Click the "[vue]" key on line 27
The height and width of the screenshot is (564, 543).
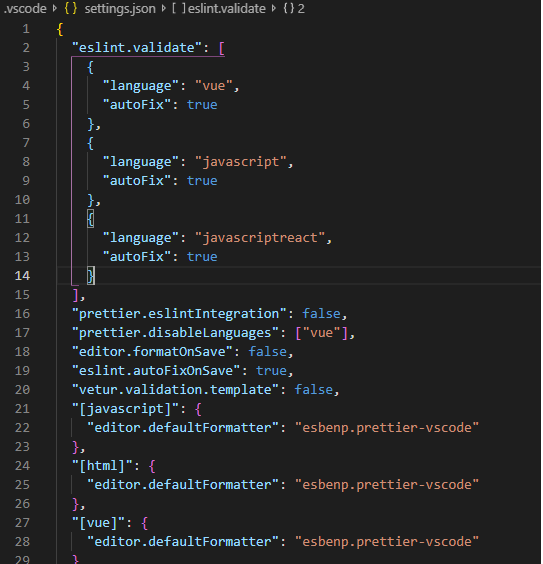(x=98, y=523)
